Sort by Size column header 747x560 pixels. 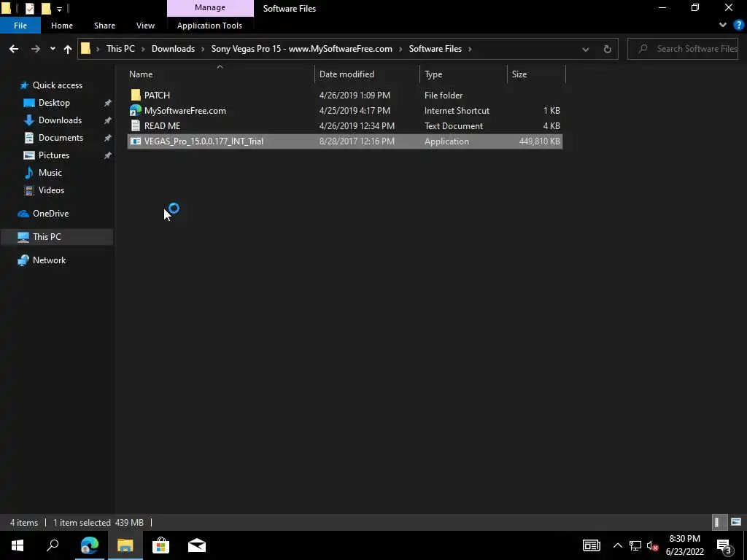pos(519,74)
